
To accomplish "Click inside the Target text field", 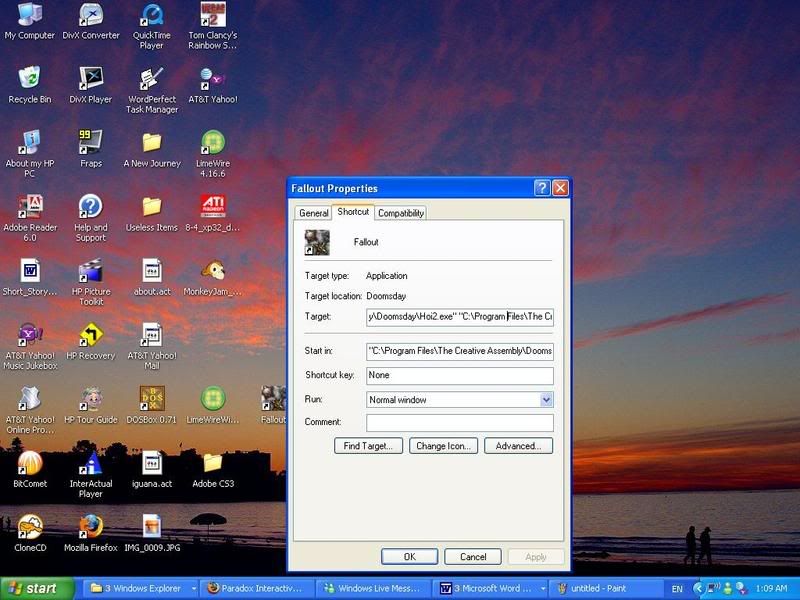I will point(459,317).
